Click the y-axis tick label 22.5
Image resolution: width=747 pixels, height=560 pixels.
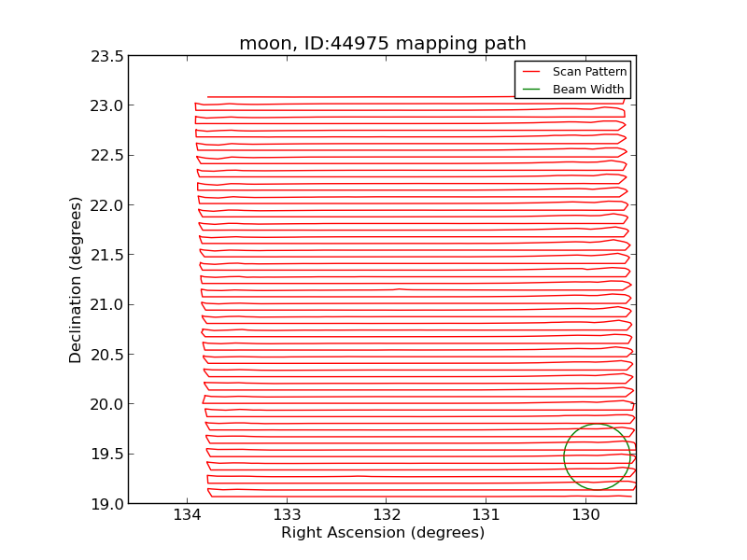[x=107, y=155]
